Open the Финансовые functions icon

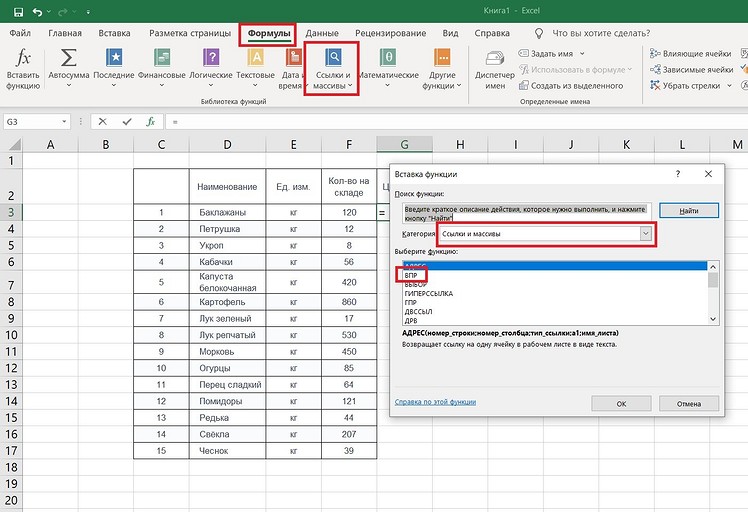(x=161, y=60)
